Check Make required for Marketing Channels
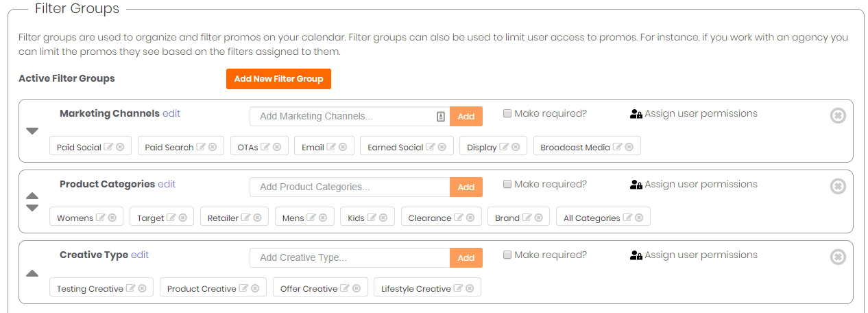This screenshot has width=868, height=313. click(507, 113)
